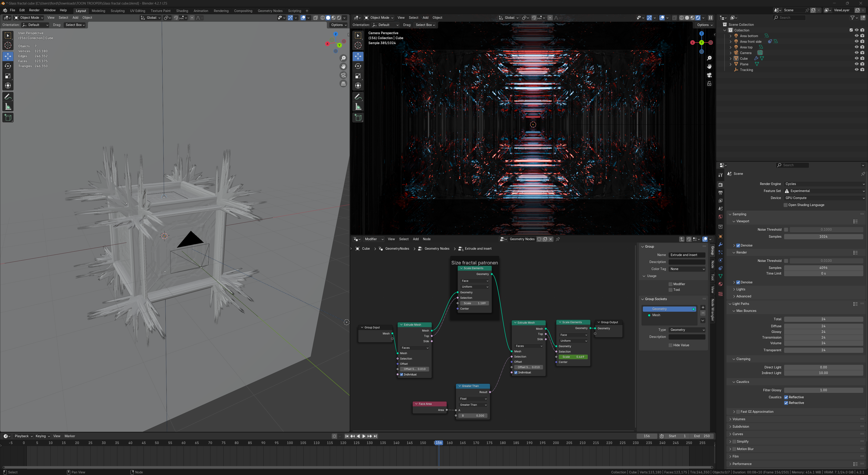Screen dimensions: 868x475
Task: Click the group Name field Extrude and insert
Action: coord(687,255)
